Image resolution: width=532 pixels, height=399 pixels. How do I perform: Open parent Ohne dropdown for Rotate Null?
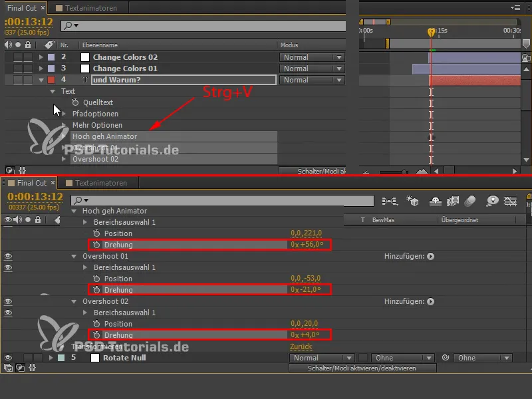[x=483, y=358]
